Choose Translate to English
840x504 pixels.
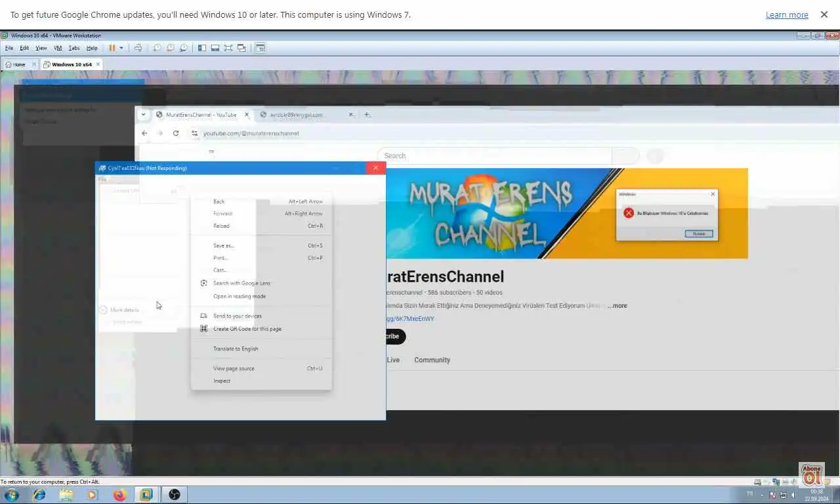click(261, 348)
